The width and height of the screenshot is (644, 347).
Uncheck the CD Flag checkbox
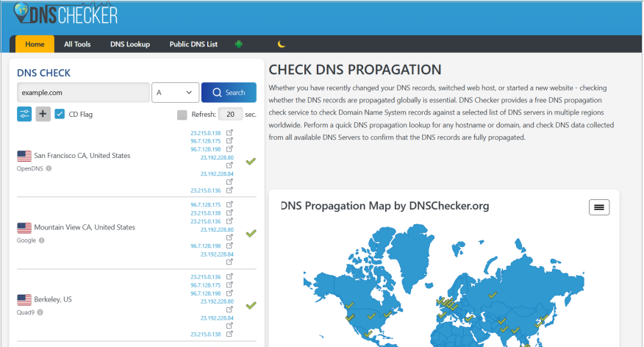(60, 114)
